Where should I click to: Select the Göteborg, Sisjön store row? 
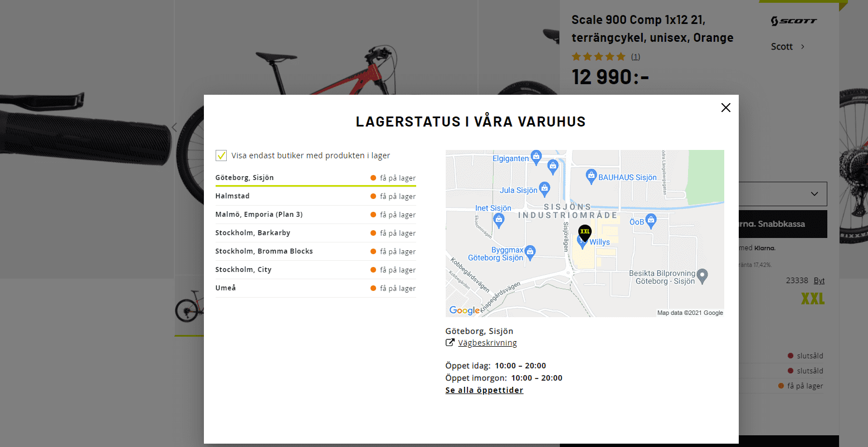[315, 178]
